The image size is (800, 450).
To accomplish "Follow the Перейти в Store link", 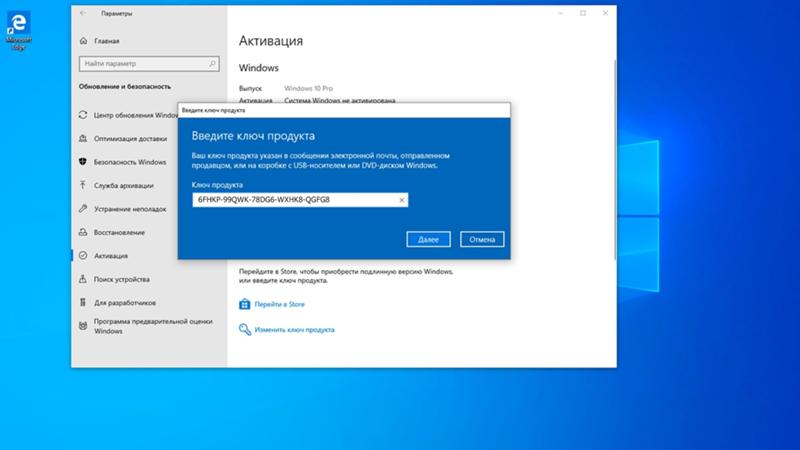I will 279,304.
